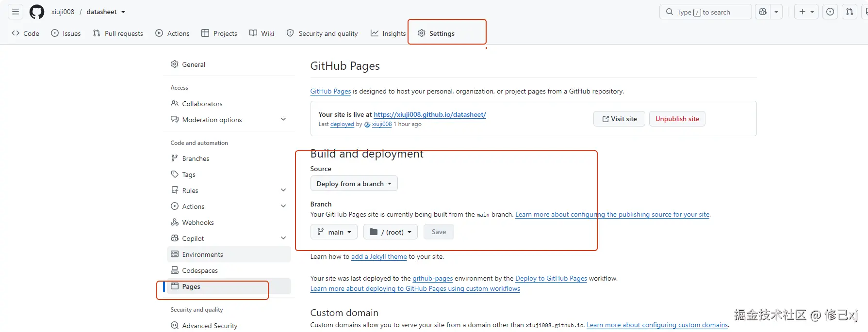Click the Codespaces icon
The width and height of the screenshot is (868, 332).
[175, 270]
